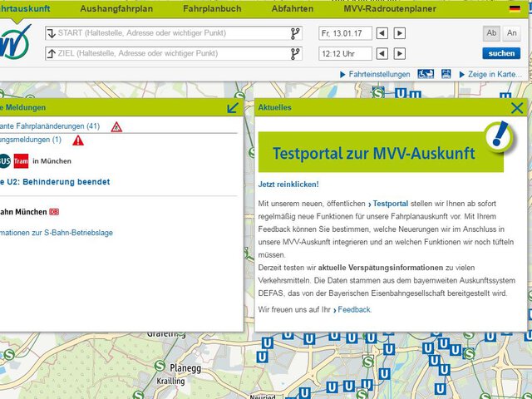Click the up arrow icon in ZIEL field

[x=52, y=53]
